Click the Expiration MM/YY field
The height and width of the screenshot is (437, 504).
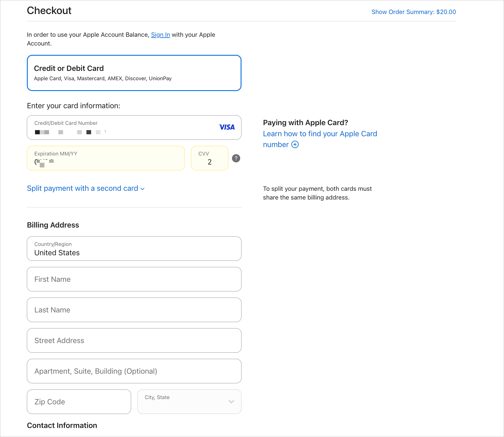[106, 158]
